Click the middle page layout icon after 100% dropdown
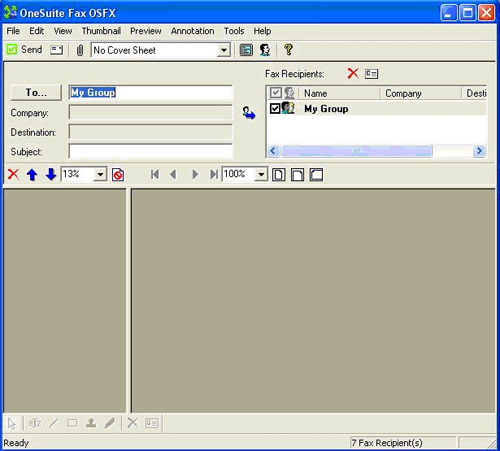 click(x=297, y=175)
